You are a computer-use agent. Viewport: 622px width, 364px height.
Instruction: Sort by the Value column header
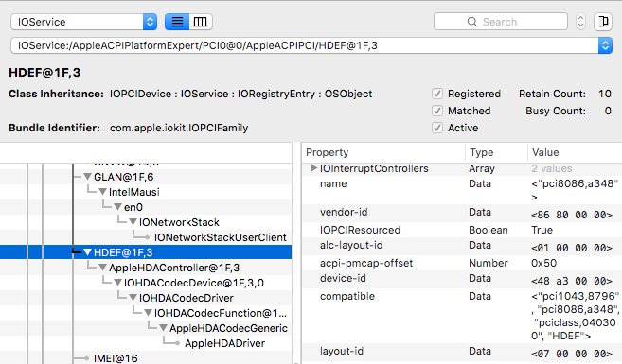pos(575,152)
